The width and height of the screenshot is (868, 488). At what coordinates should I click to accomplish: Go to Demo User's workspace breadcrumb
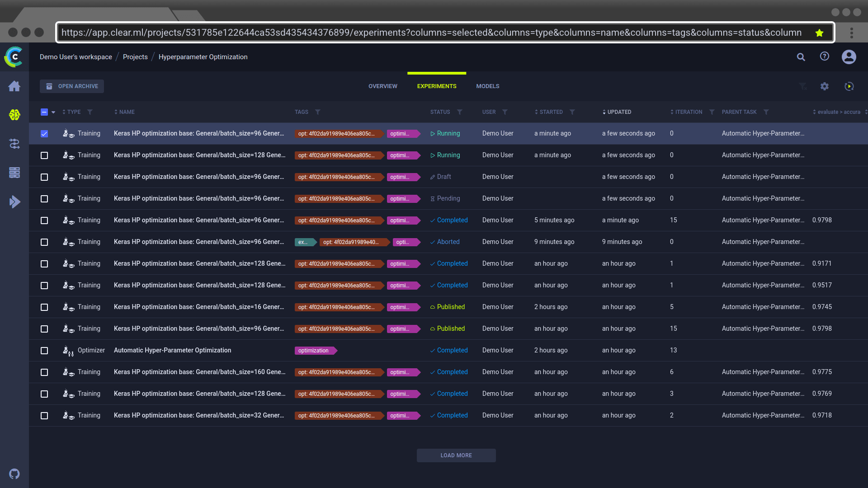[76, 57]
